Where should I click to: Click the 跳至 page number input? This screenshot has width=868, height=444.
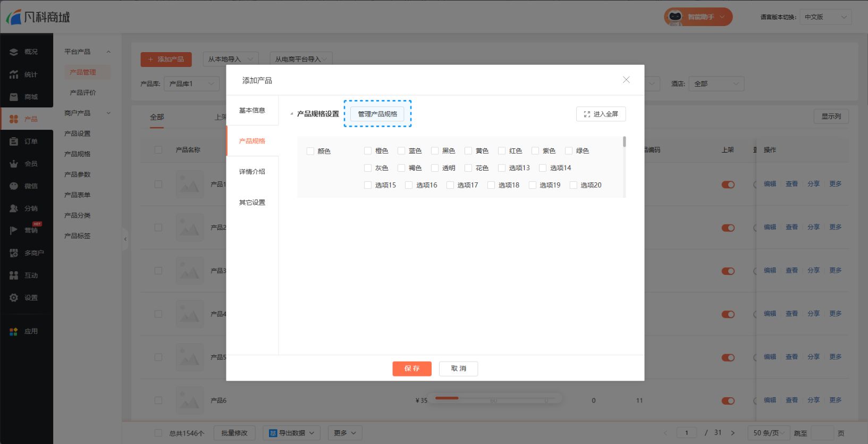(822, 433)
